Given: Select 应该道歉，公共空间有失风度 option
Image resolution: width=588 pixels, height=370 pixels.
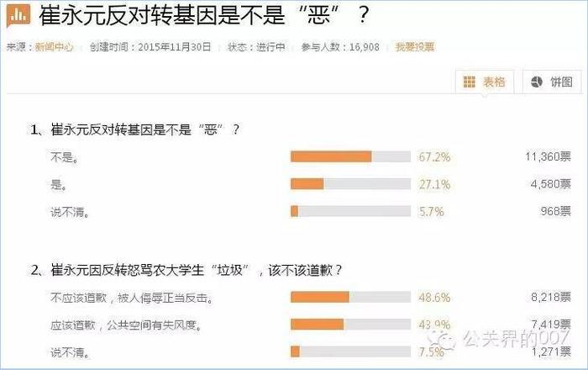Looking at the screenshot, I should click(126, 325).
